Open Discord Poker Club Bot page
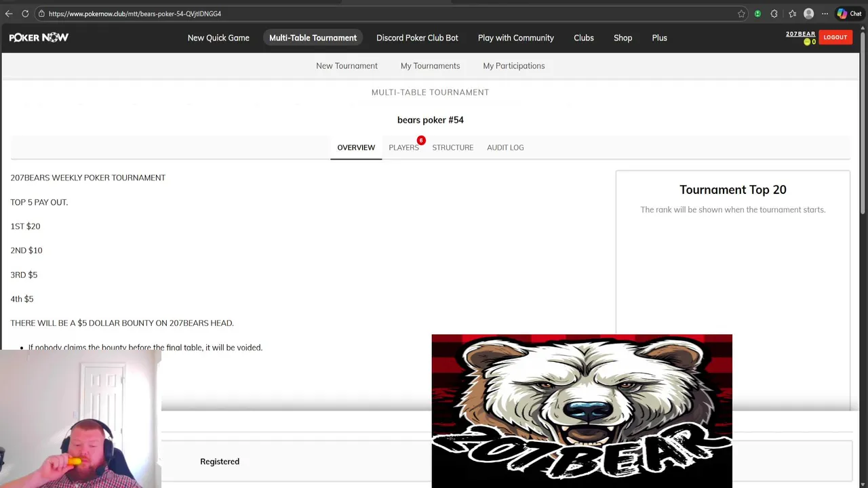868x488 pixels. [417, 38]
